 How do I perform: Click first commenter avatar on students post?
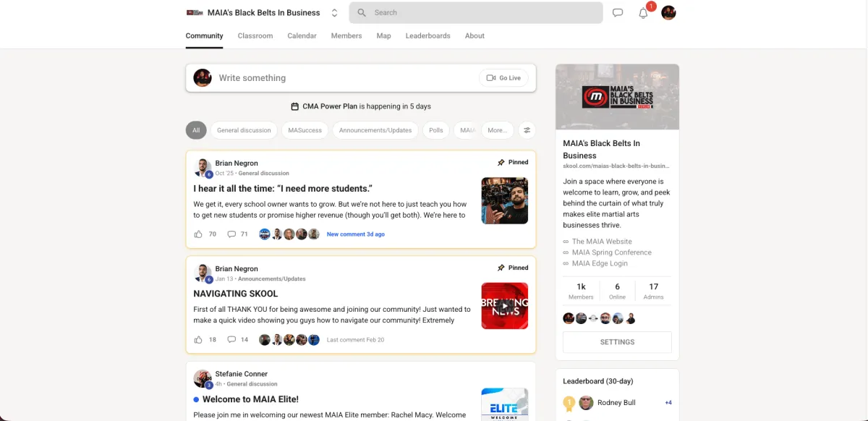click(x=265, y=234)
